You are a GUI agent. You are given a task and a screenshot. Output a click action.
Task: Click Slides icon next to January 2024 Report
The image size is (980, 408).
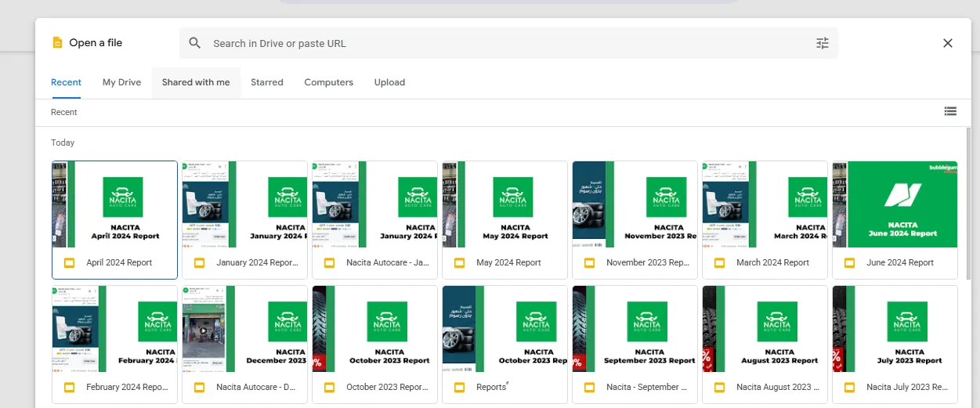click(198, 262)
